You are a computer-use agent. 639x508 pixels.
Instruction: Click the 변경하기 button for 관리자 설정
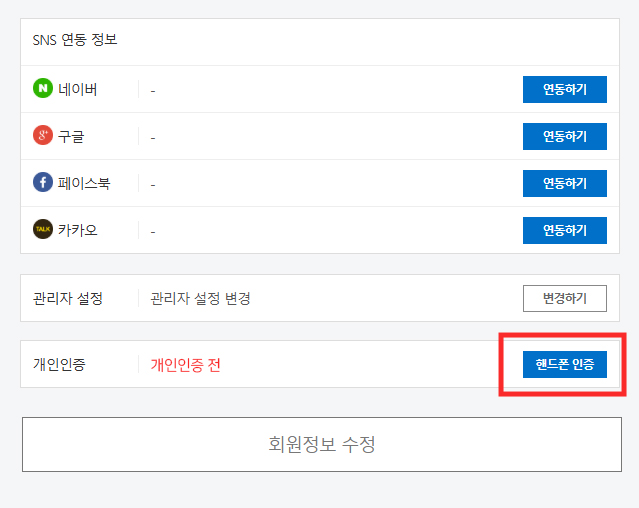[x=564, y=298]
